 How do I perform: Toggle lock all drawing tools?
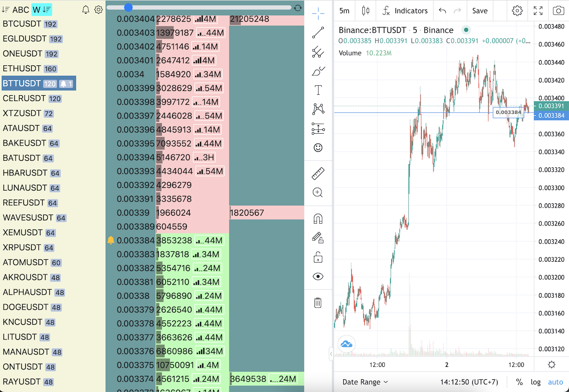tap(318, 257)
